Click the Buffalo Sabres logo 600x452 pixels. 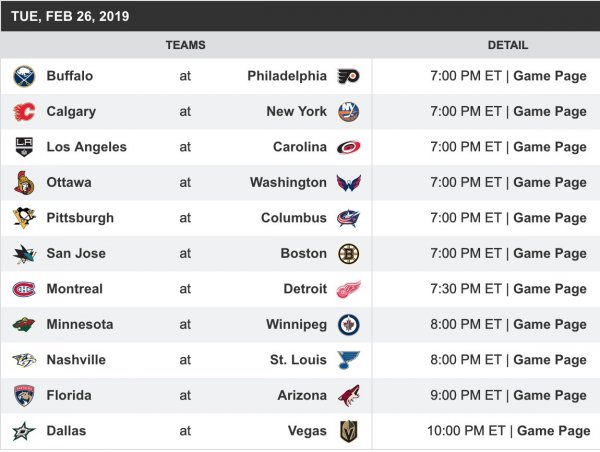point(23,76)
